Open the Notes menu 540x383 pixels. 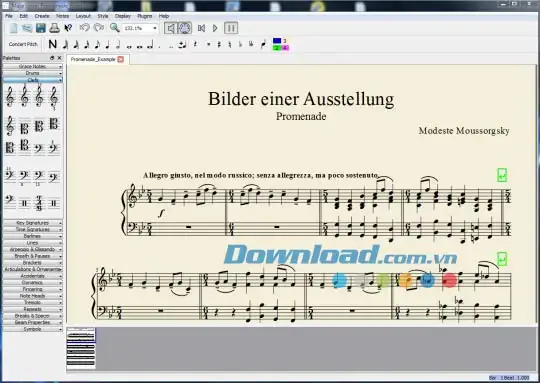[x=62, y=16]
